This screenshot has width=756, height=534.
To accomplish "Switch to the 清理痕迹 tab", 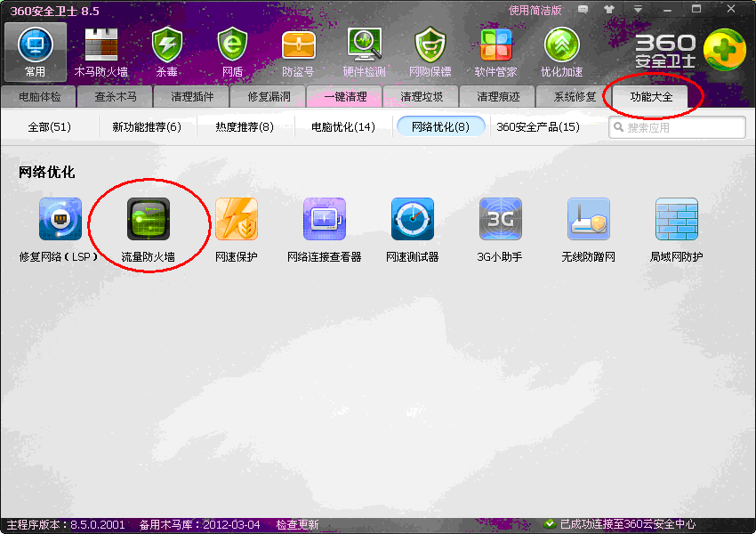I will [498, 97].
